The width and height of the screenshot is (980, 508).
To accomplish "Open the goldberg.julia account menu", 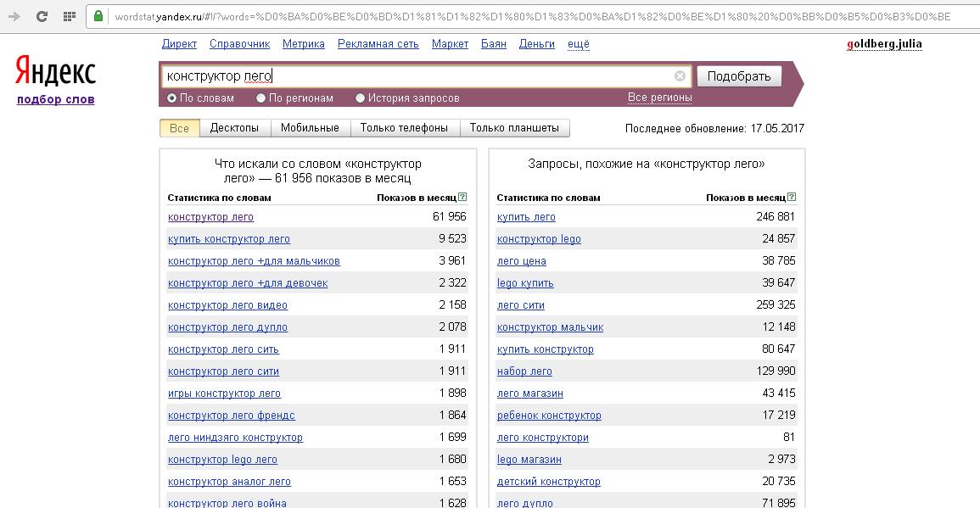I will [x=884, y=44].
